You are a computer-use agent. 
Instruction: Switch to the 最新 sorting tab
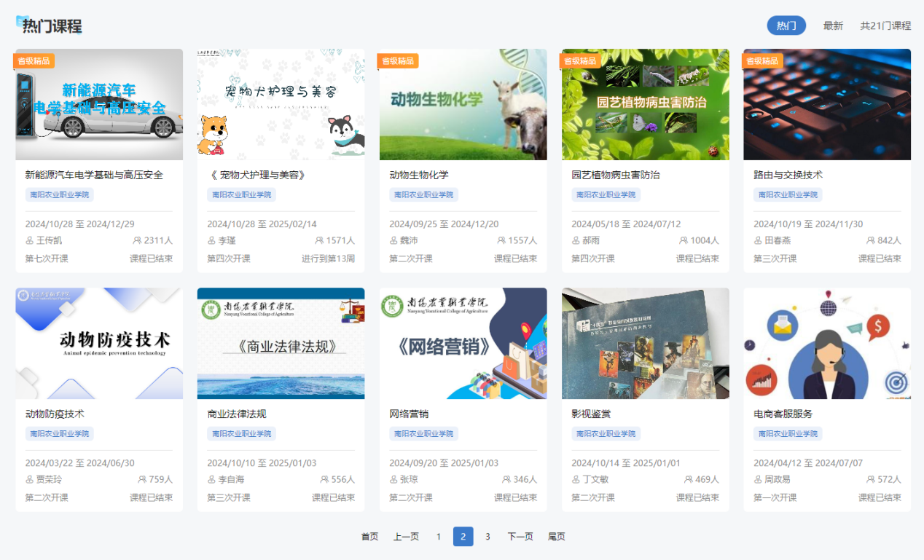[833, 25]
